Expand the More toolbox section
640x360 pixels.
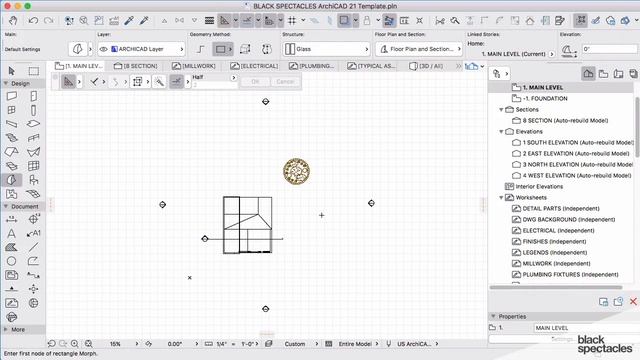pyautogui.click(x=6, y=329)
